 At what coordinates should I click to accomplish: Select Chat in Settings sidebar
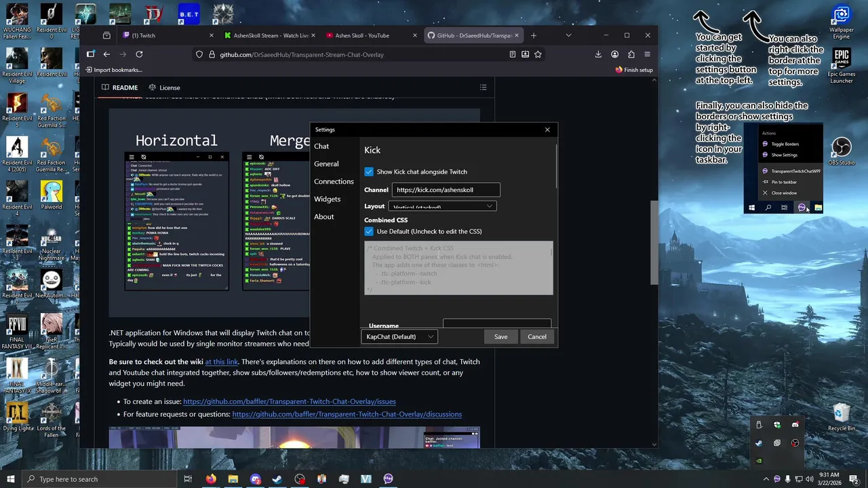pyautogui.click(x=321, y=146)
